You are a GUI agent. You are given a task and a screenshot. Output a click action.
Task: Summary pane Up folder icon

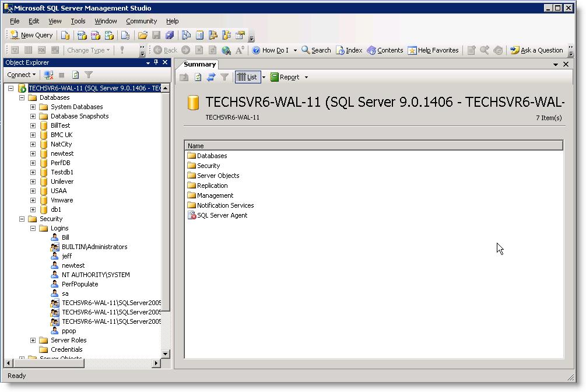[184, 77]
